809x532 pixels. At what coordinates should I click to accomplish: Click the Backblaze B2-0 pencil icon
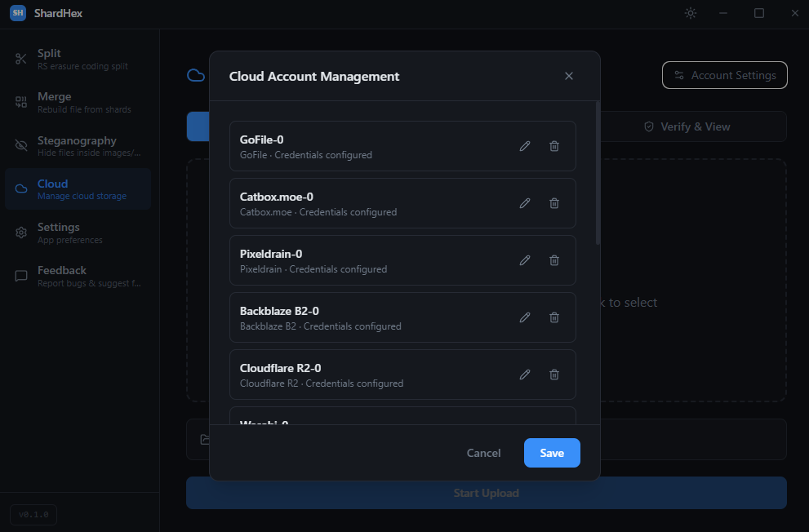pos(525,317)
